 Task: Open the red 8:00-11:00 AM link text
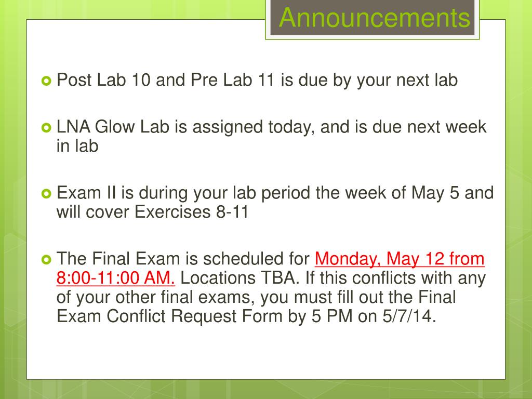[x=115, y=278]
